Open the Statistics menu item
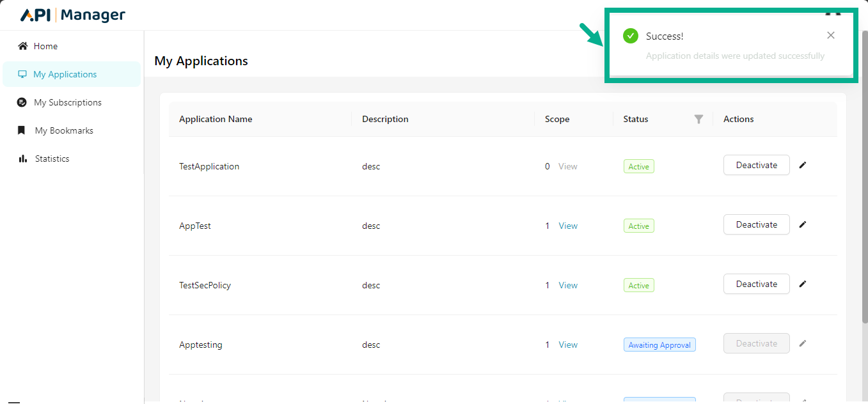Viewport: 868px width, 404px height. click(52, 159)
